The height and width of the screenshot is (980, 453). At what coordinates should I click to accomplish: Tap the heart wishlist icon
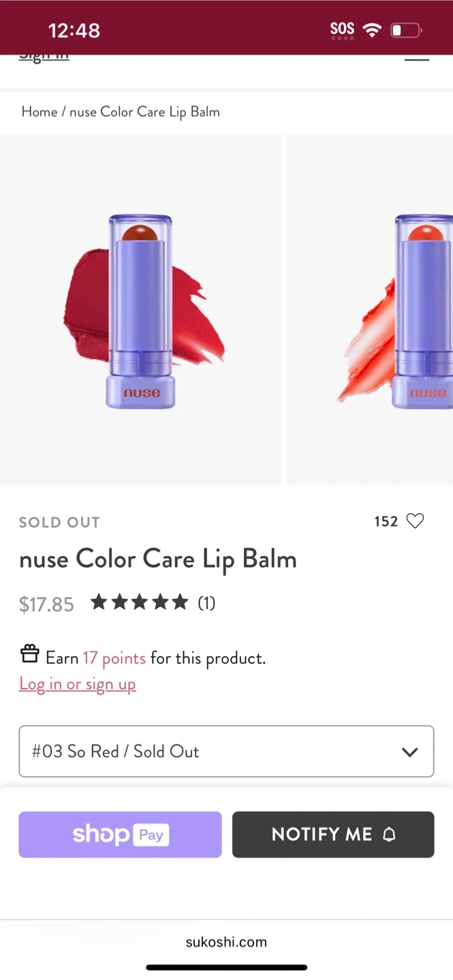click(x=415, y=521)
